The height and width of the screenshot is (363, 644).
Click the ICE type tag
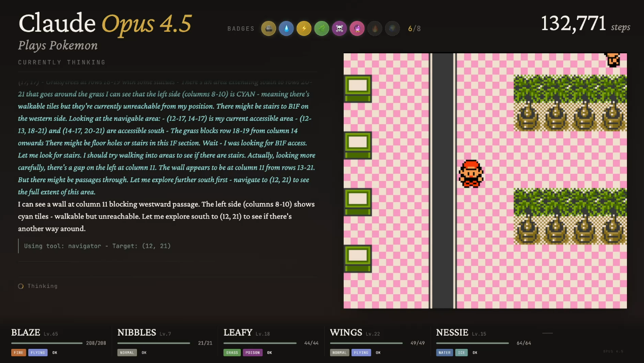461,353
